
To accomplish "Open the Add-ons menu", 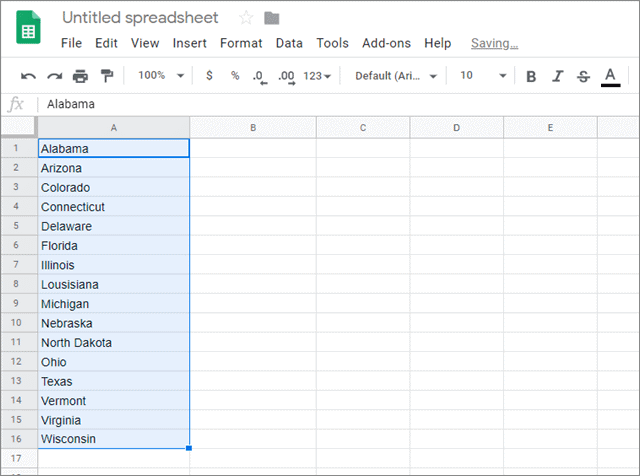I will pos(385,43).
